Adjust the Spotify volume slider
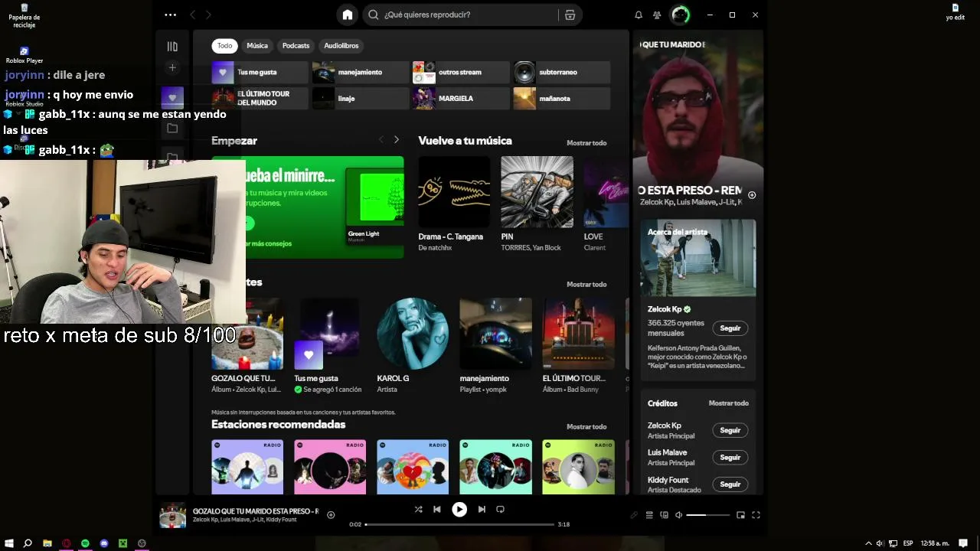The height and width of the screenshot is (551, 980). pyautogui.click(x=707, y=515)
